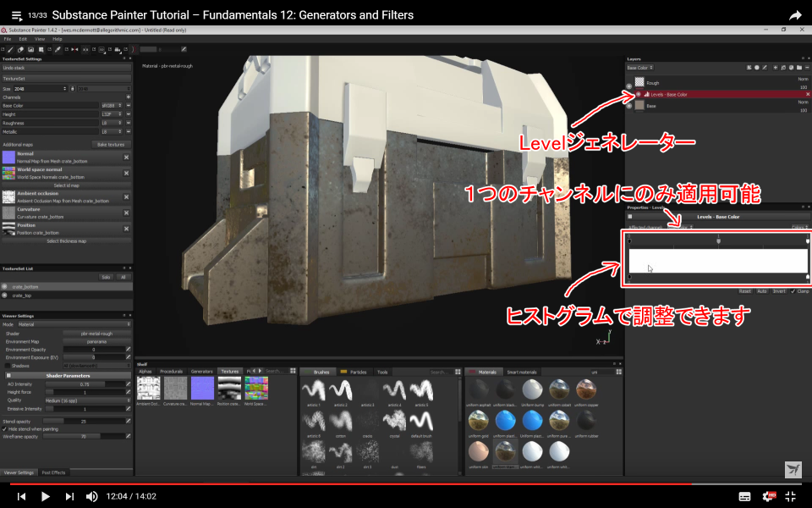Open Height L32F format dropdown

click(x=112, y=114)
